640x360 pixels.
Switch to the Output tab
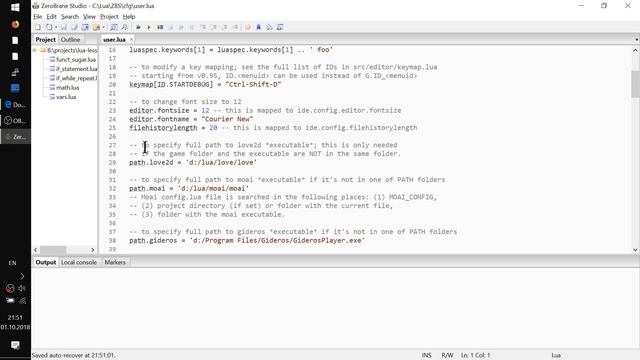point(45,262)
